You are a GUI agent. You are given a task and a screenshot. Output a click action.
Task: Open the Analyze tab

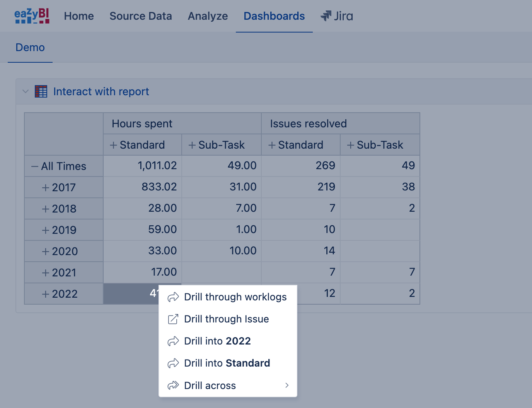tap(208, 16)
